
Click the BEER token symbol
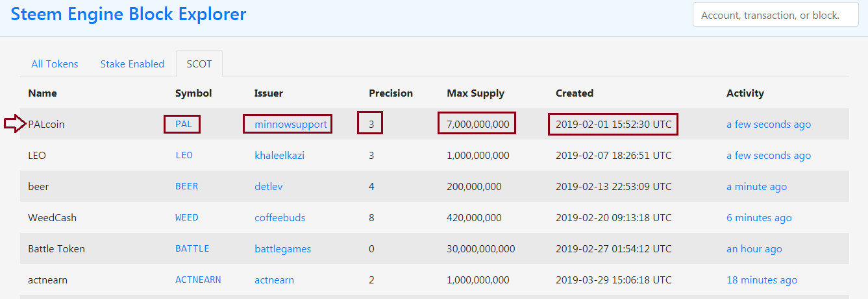pos(186,187)
